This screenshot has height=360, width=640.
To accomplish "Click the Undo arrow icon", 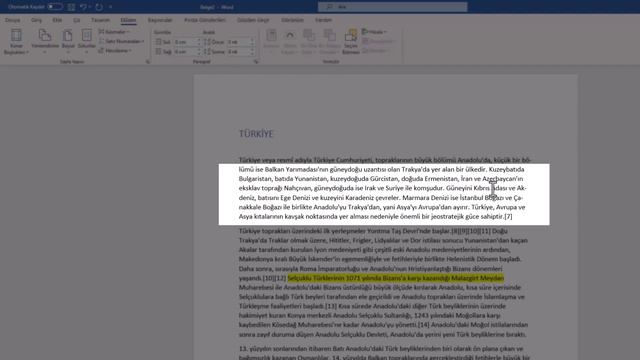I will click(x=83, y=7).
